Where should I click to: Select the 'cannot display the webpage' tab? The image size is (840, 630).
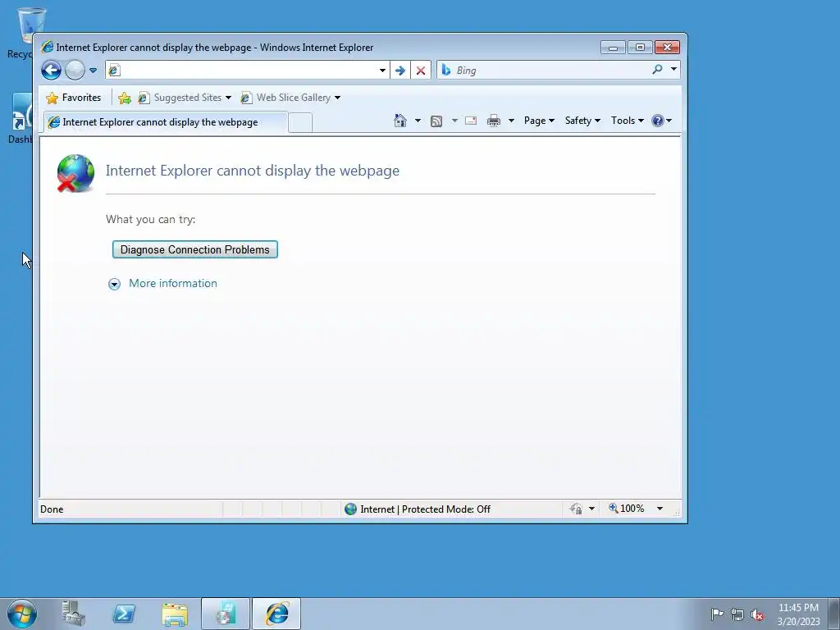(x=165, y=122)
